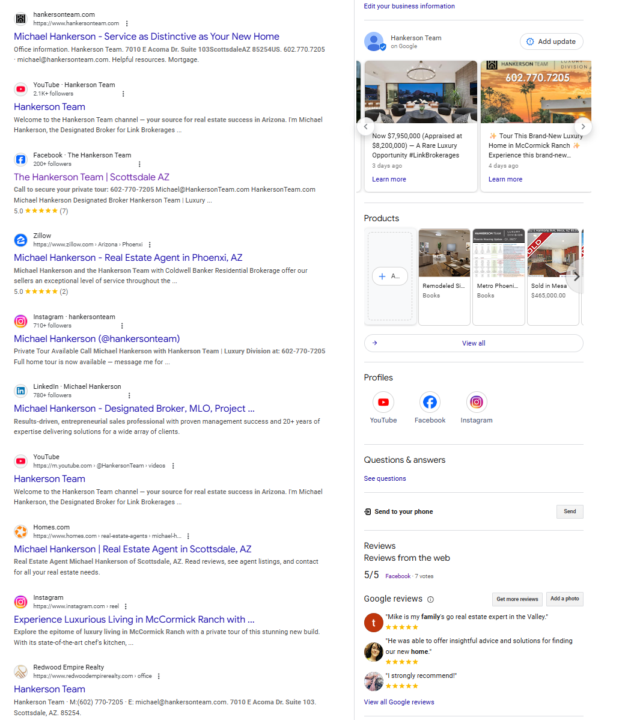625x720 pixels.
Task: Click Get more reviews button
Action: point(517,599)
